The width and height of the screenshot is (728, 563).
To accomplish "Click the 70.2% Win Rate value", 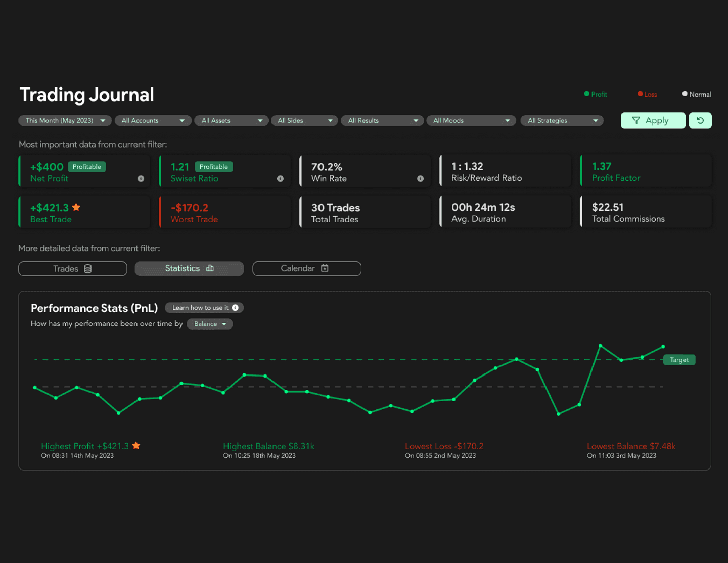I will (327, 167).
